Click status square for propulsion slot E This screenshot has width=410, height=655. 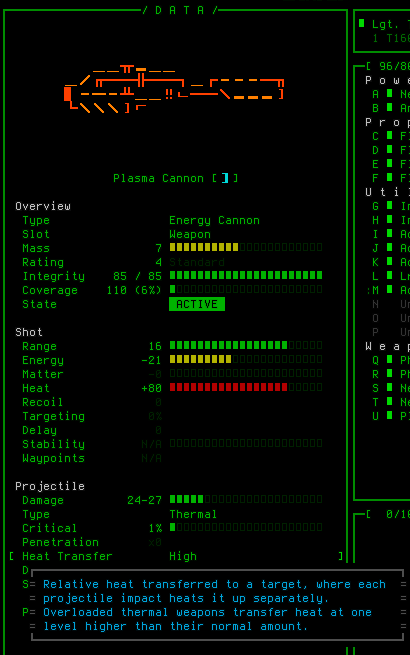(390, 163)
